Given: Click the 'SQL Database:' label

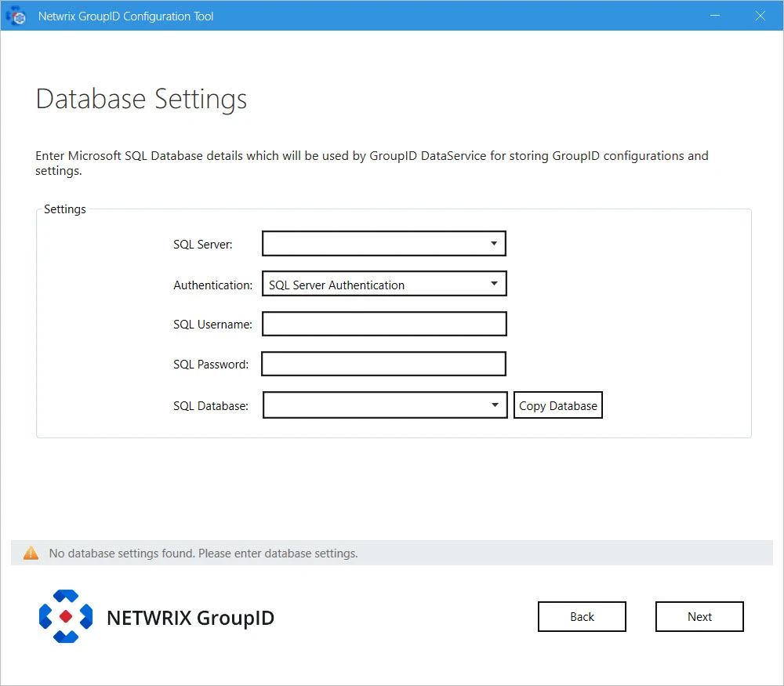Looking at the screenshot, I should pos(211,406).
